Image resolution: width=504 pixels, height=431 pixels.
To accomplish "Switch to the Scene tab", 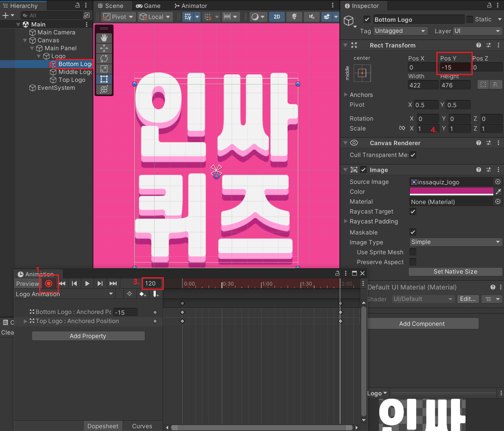I will [111, 6].
